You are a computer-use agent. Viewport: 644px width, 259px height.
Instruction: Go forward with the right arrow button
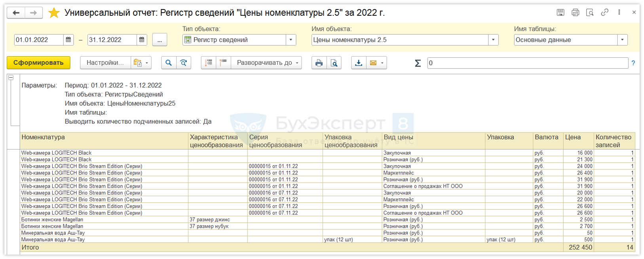click(x=34, y=13)
